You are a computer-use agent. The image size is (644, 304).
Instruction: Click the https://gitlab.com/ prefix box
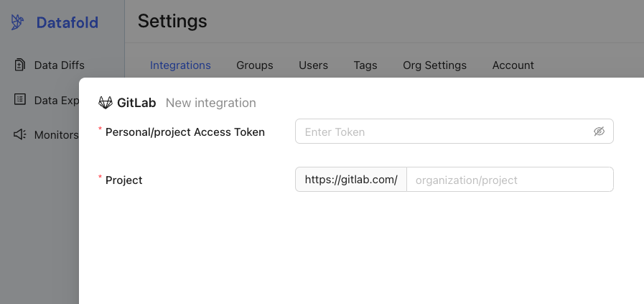(351, 180)
